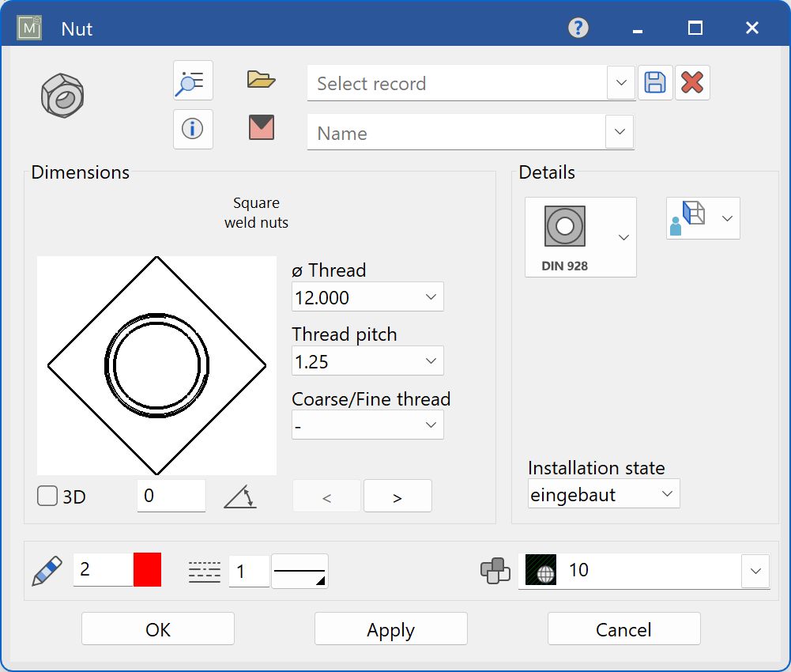Viewport: 791px width, 672px height.
Task: Click the layer stack icon
Action: 495,571
